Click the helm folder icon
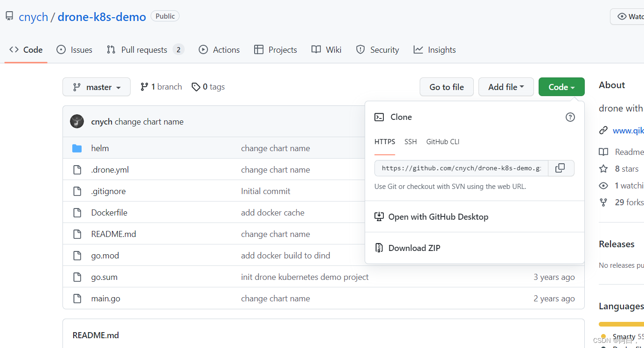 [77, 148]
